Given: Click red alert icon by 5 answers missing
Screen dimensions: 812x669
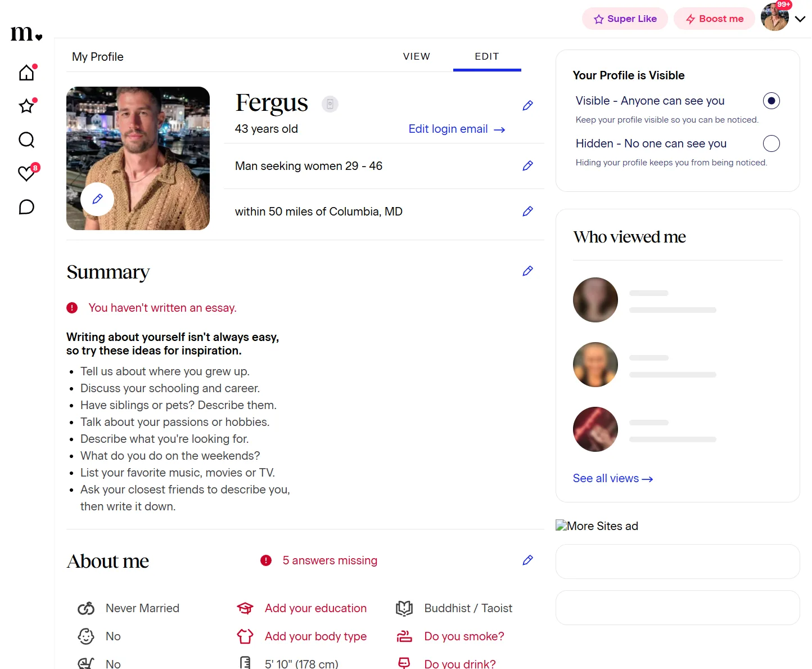Looking at the screenshot, I should tap(266, 560).
